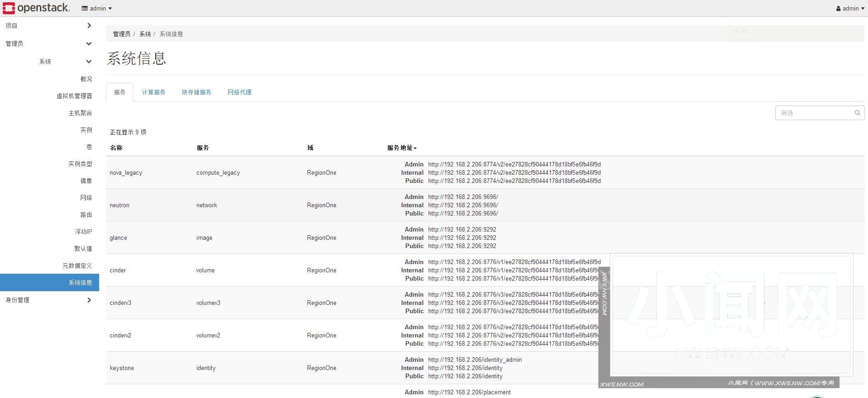Click the keystone service name

pyautogui.click(x=122, y=368)
